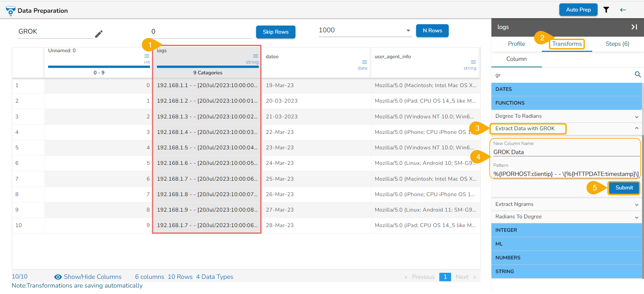The image size is (644, 294).
Task: Open the datee column menu icon
Action: (364, 62)
